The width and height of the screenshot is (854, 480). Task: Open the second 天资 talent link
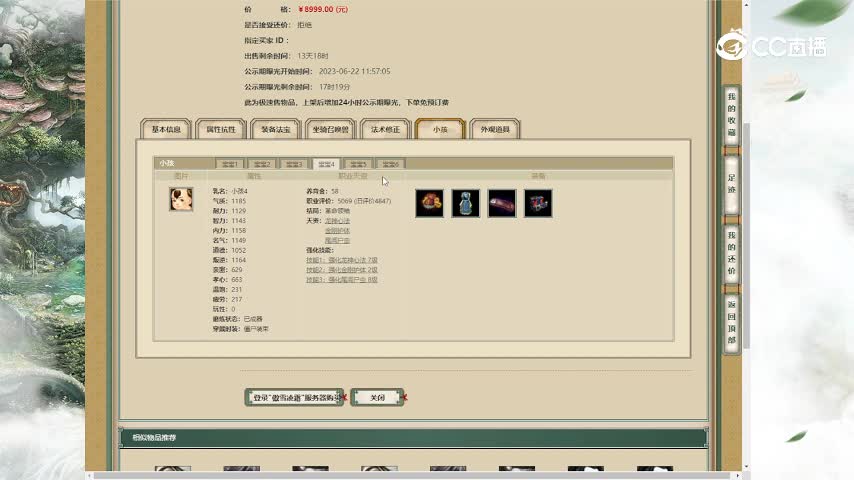(x=337, y=230)
